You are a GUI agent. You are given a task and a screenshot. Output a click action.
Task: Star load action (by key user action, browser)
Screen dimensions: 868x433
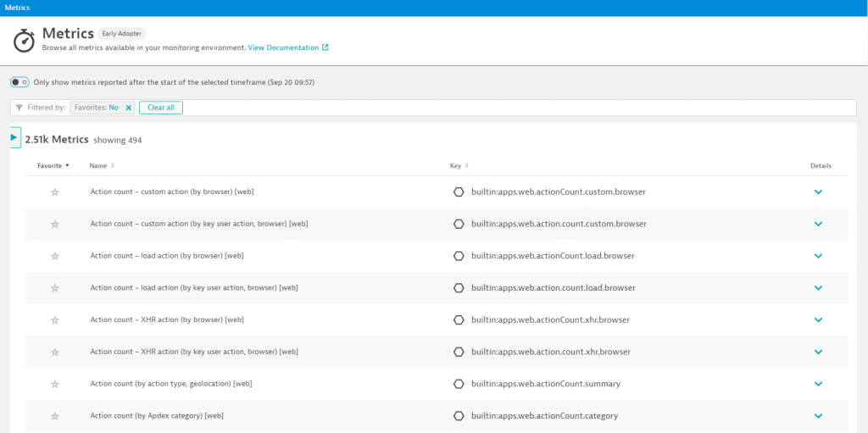55,288
